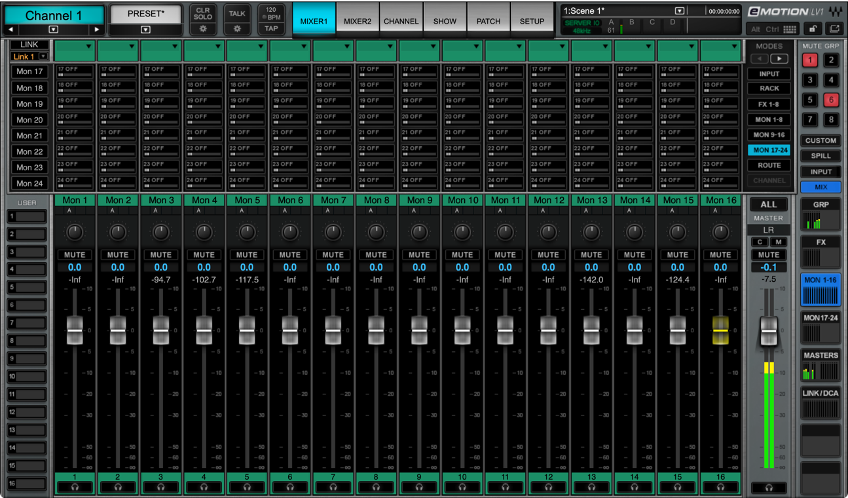Open the Link 1 dropdown
848x498 pixels.
43,57
